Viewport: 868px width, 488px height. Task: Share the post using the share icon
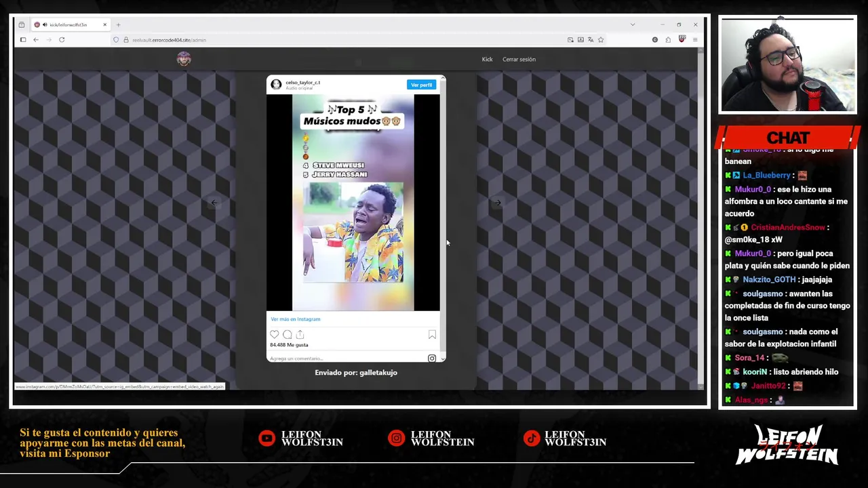coord(300,334)
